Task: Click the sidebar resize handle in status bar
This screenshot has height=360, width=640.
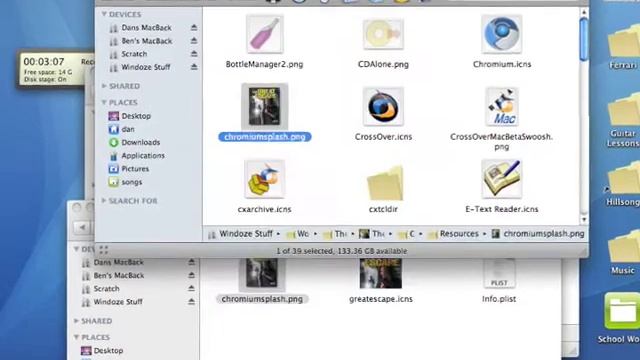Action: pos(104,249)
